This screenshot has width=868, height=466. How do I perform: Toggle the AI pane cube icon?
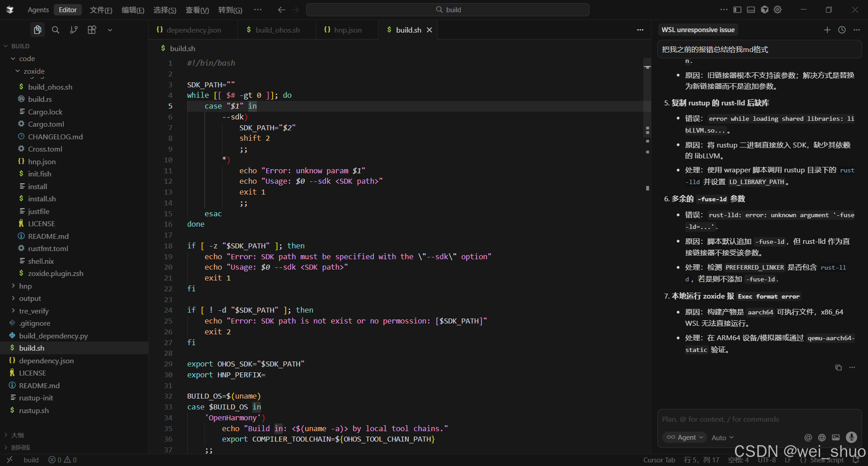(764, 10)
